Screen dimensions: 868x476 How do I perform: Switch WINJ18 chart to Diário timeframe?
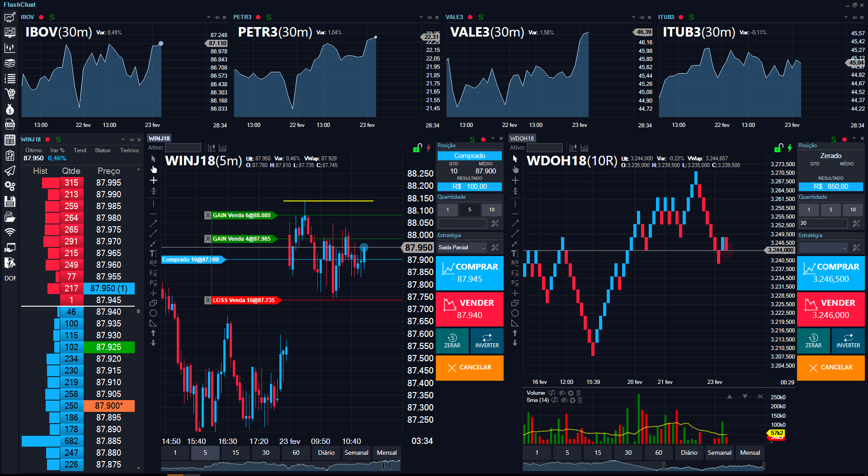point(326,453)
